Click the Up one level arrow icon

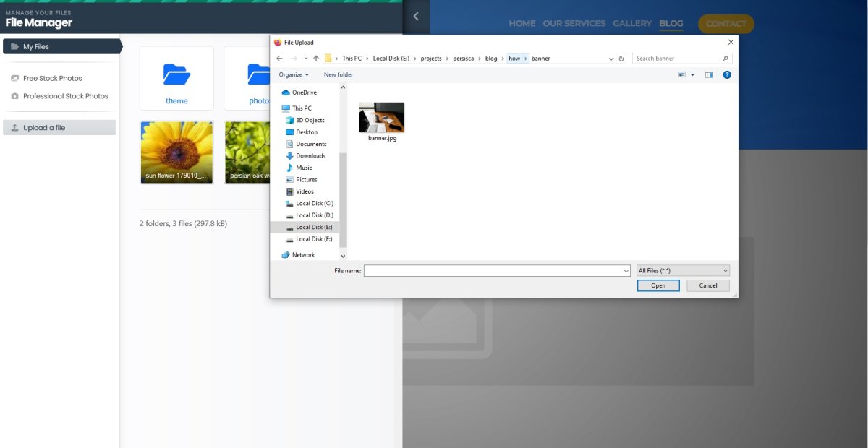[316, 59]
